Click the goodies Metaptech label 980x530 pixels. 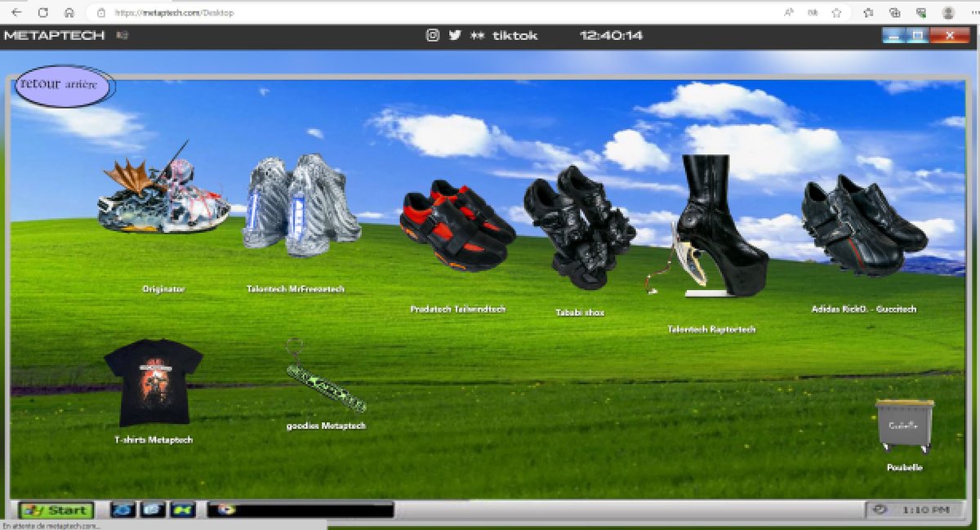326,426
